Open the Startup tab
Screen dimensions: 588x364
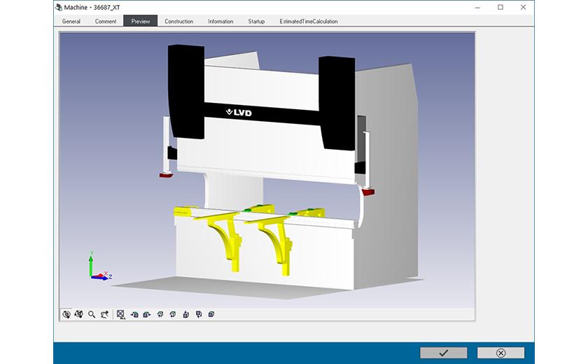click(x=256, y=21)
